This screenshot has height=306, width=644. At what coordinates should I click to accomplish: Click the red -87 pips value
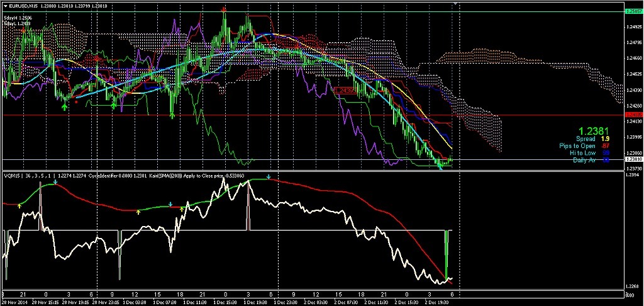pos(606,146)
